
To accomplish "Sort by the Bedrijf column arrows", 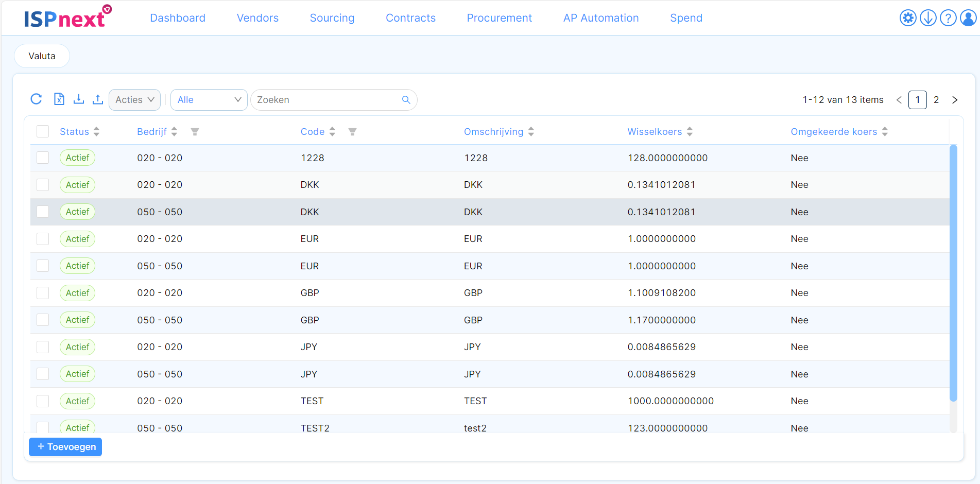I will [x=174, y=132].
